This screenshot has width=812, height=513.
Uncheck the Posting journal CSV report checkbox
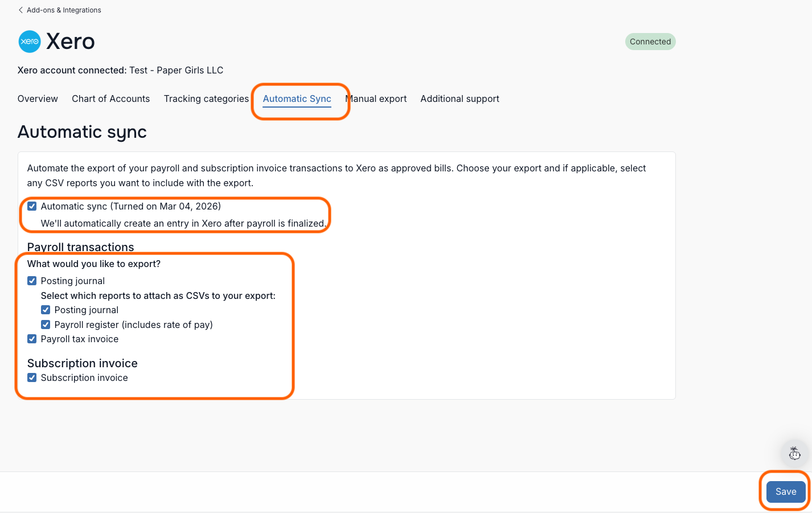46,310
